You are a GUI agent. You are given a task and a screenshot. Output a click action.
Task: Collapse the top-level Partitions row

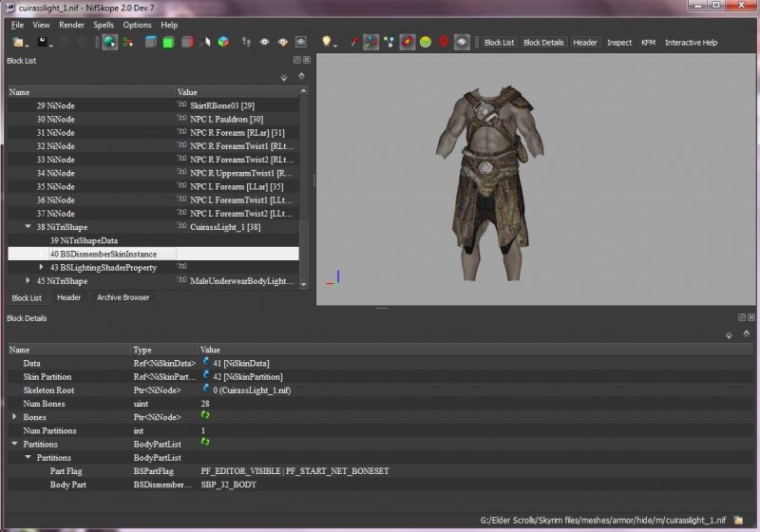pos(14,444)
